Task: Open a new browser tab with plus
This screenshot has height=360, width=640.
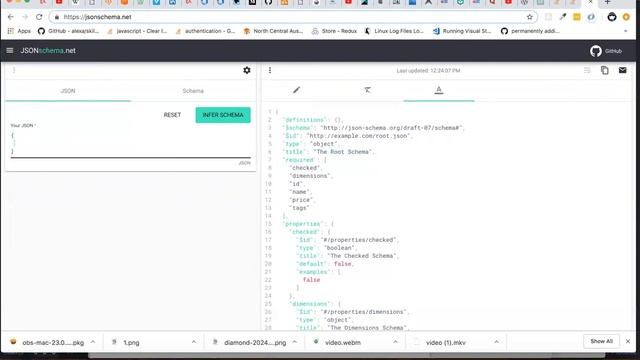Action: click(x=607, y=2)
